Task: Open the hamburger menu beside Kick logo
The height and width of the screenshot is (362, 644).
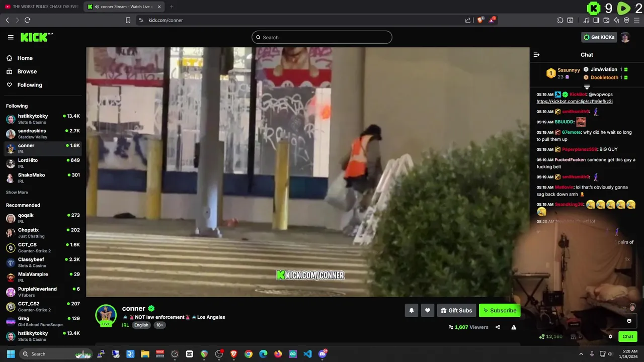Action: click(11, 37)
